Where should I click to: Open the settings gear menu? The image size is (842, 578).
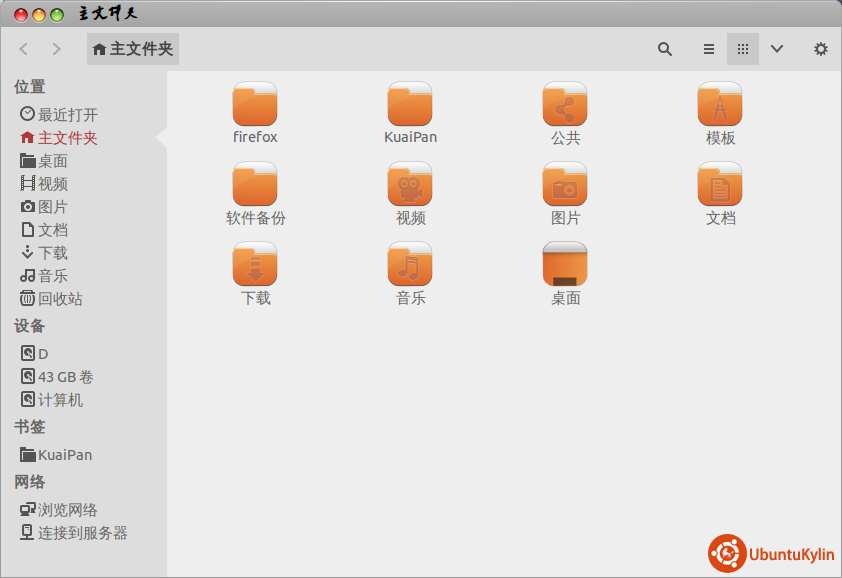tap(820, 49)
